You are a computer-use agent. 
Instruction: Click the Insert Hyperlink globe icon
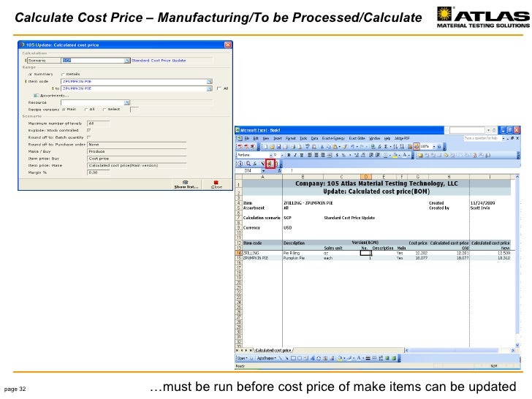[x=373, y=147]
